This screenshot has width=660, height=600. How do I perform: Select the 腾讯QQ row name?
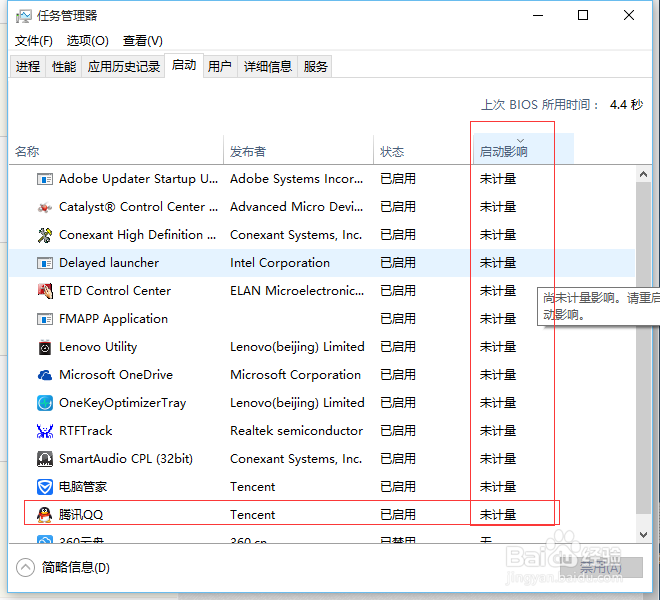[x=81, y=515]
